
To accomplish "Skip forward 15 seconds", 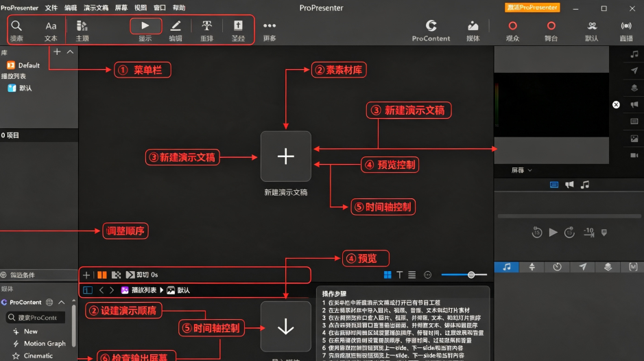I will [x=569, y=232].
